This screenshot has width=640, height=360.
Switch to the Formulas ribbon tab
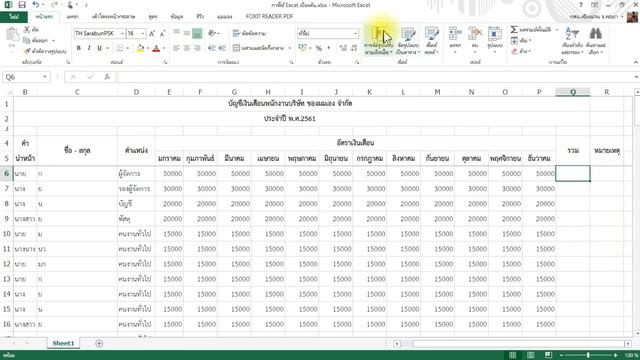(153, 17)
